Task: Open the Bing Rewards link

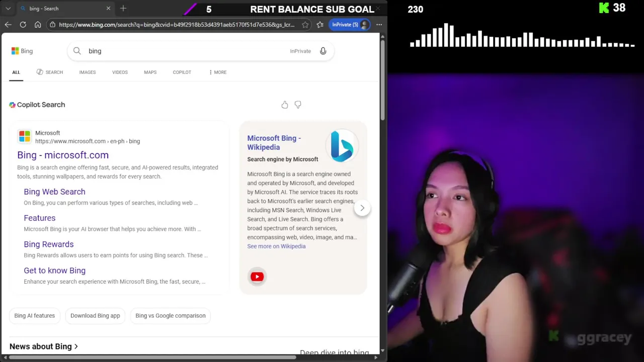Action: (48, 244)
